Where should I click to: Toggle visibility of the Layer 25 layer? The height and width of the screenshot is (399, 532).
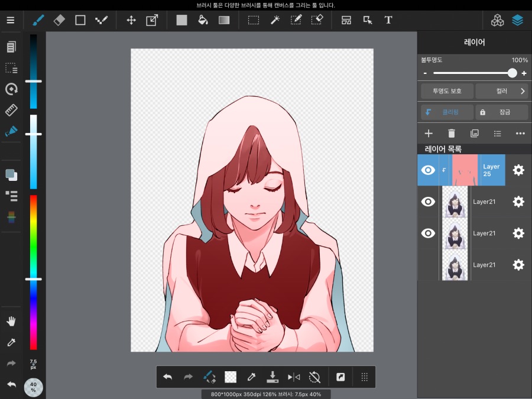click(x=428, y=170)
